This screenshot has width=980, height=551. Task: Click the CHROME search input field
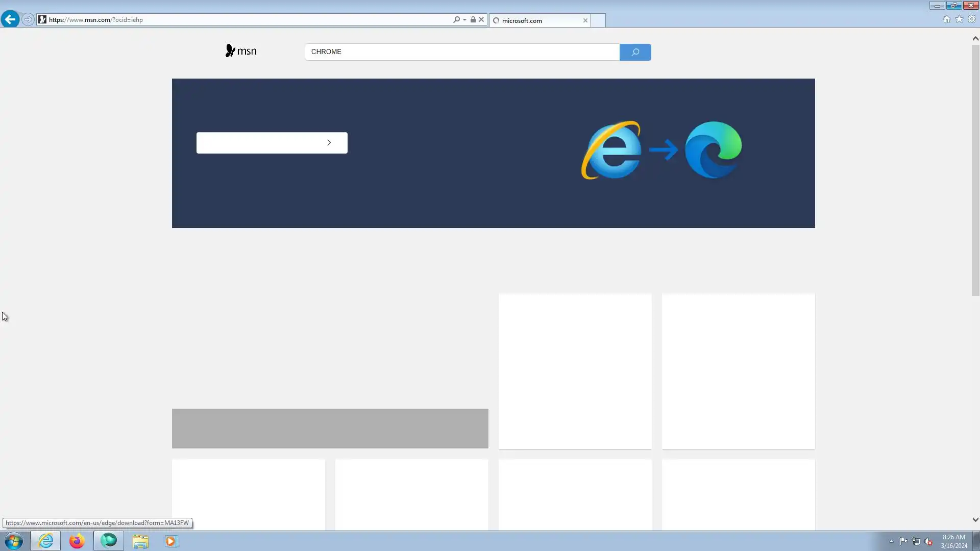(x=462, y=52)
